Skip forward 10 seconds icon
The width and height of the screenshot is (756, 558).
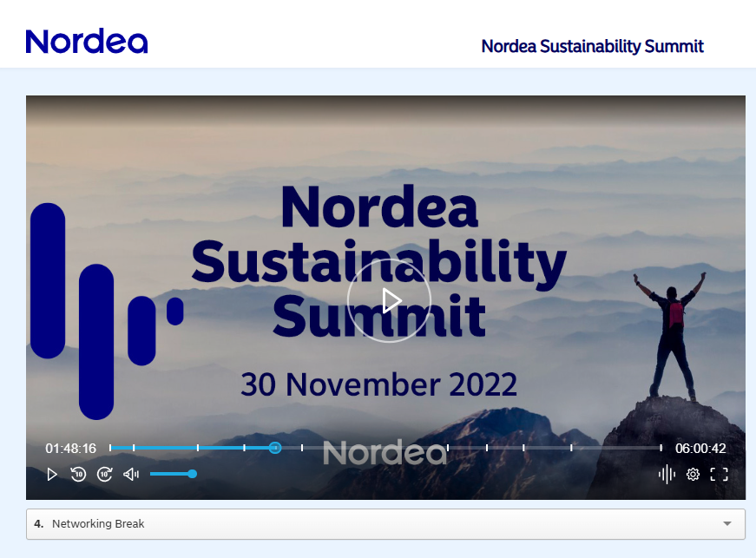(105, 475)
